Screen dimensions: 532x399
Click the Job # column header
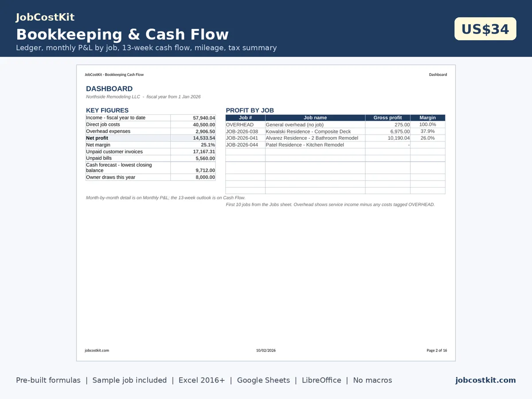(x=245, y=117)
